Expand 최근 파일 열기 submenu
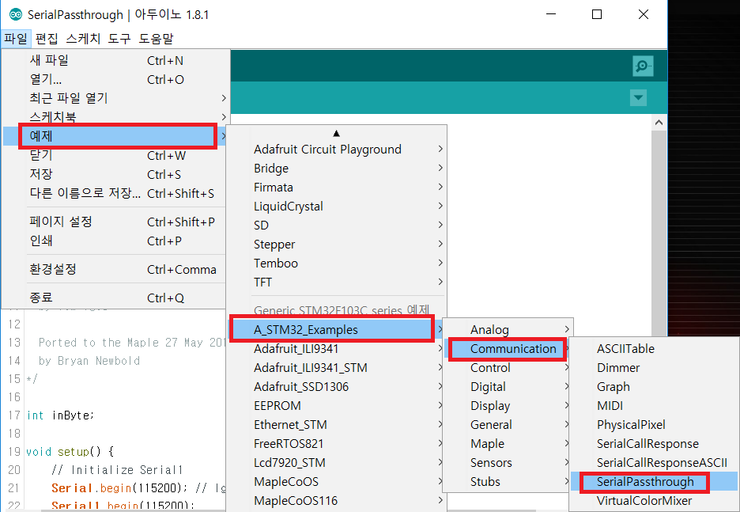Screen dimensions: 740x512 pyautogui.click(x=116, y=98)
